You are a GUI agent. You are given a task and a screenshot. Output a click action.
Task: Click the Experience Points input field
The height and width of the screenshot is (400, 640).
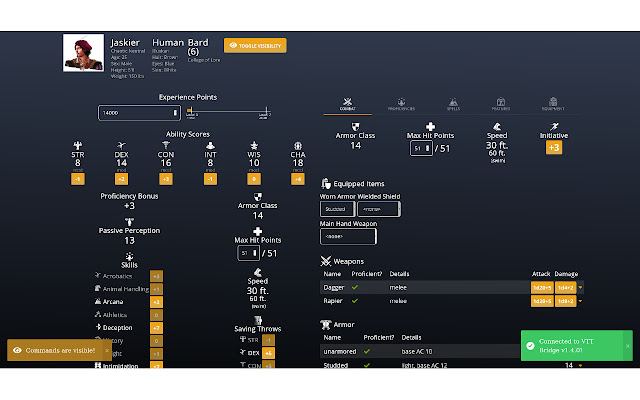click(139, 113)
